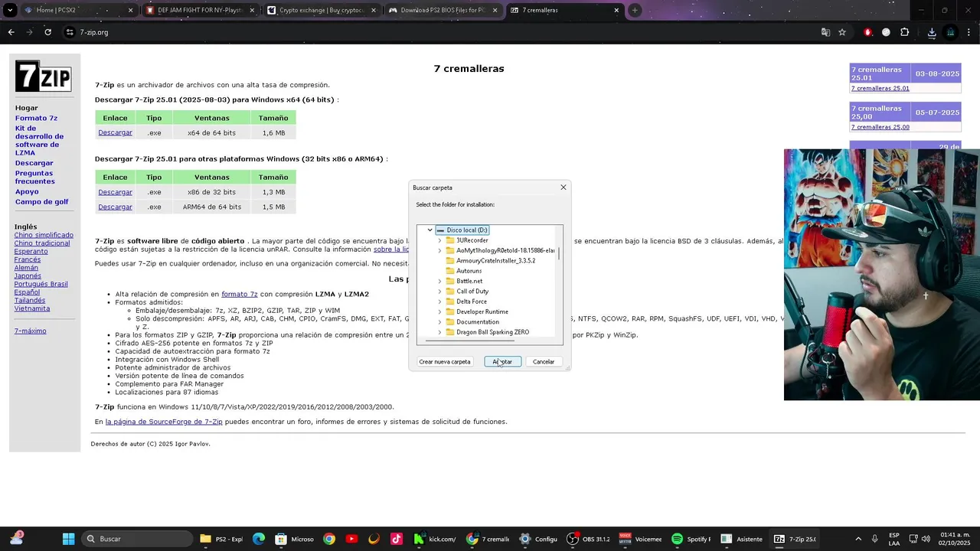This screenshot has width=980, height=551.
Task: Click Aceptar in the folder dialog
Action: 502,362
